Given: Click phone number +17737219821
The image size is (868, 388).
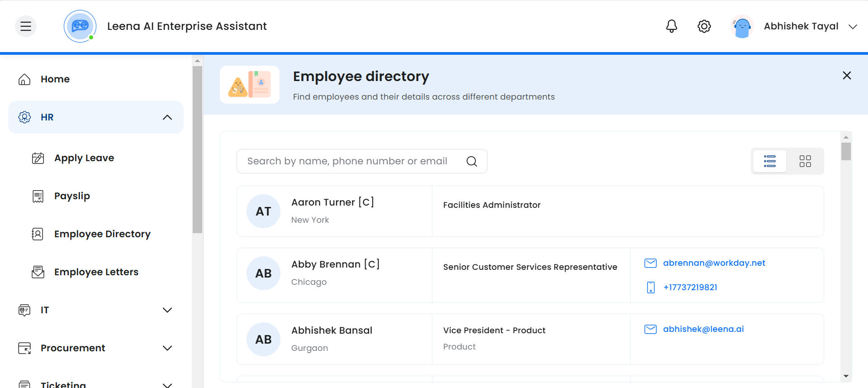Looking at the screenshot, I should (x=690, y=287).
